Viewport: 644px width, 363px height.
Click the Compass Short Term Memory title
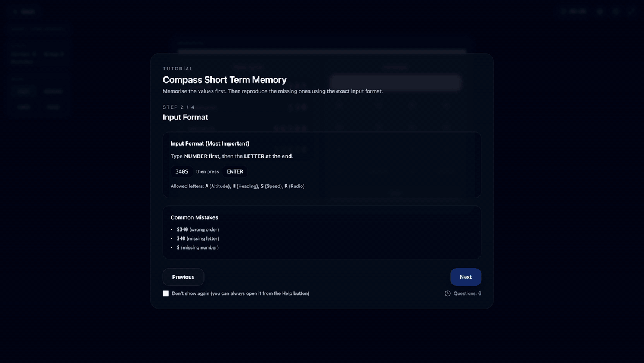click(x=225, y=80)
